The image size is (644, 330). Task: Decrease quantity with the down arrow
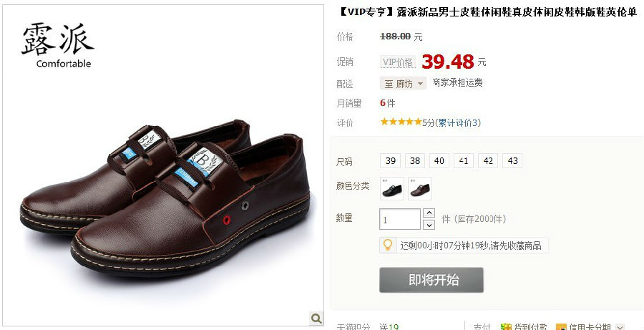(429, 225)
